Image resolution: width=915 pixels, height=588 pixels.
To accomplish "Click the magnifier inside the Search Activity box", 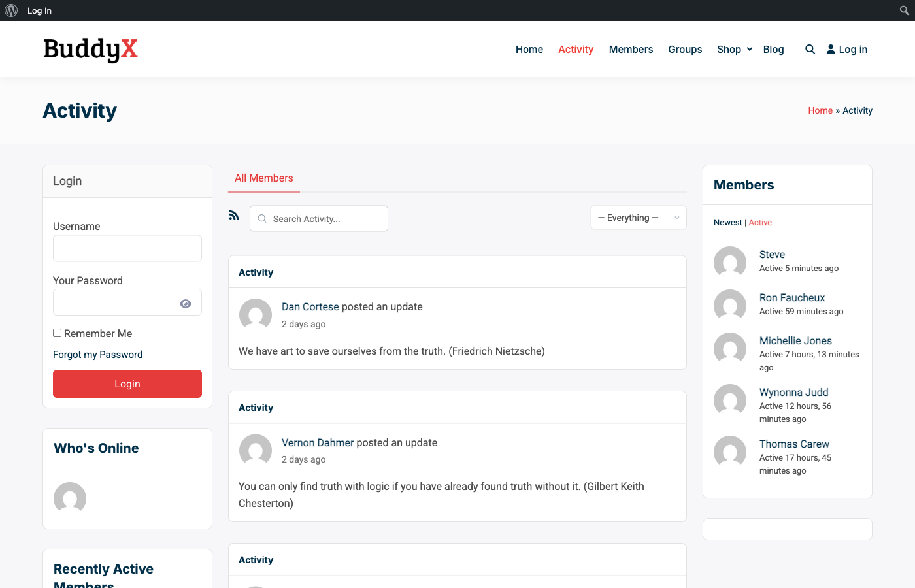I will point(261,218).
